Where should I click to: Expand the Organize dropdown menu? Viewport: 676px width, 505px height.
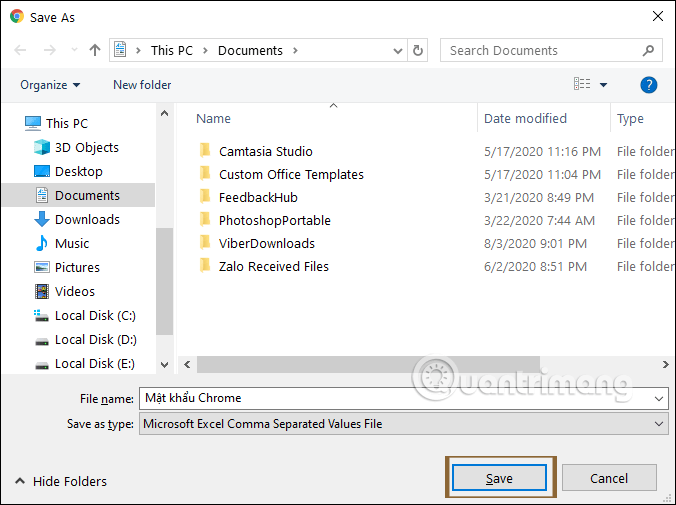tap(50, 85)
